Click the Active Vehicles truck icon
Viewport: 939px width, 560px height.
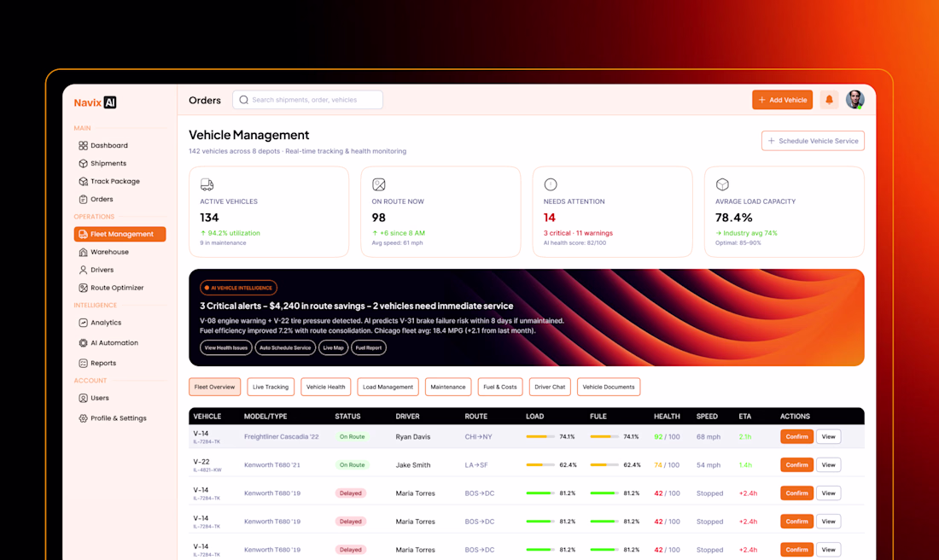click(207, 184)
